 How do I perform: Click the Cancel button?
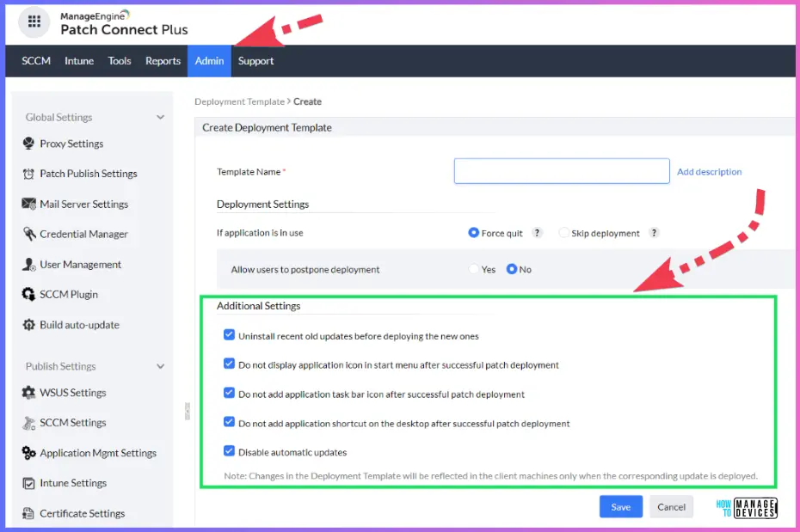tap(672, 506)
